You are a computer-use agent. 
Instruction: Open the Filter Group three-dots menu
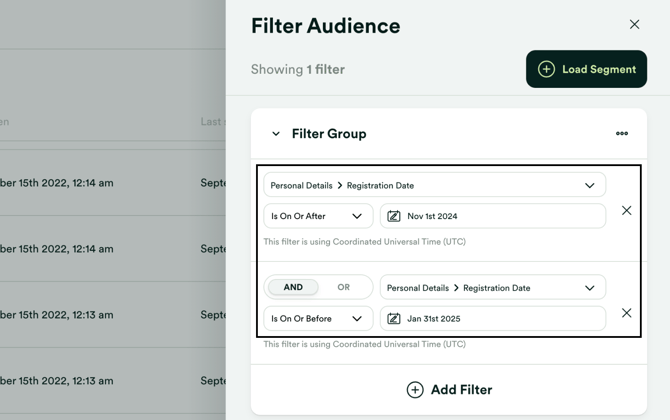(x=622, y=133)
